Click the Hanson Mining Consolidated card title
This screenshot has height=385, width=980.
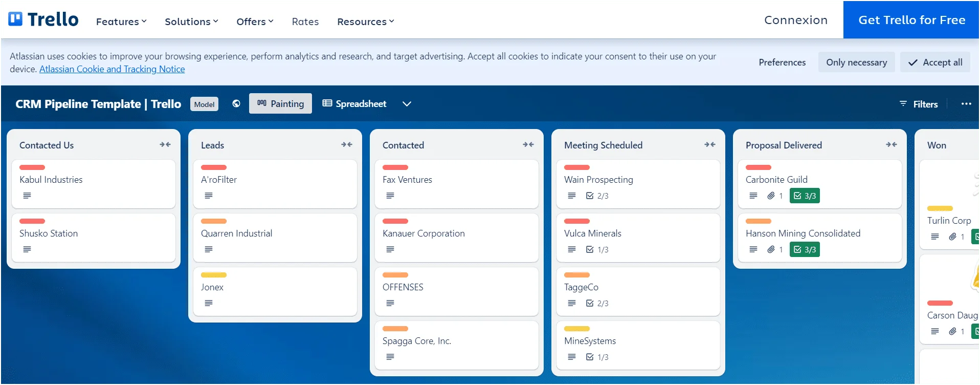(x=803, y=233)
